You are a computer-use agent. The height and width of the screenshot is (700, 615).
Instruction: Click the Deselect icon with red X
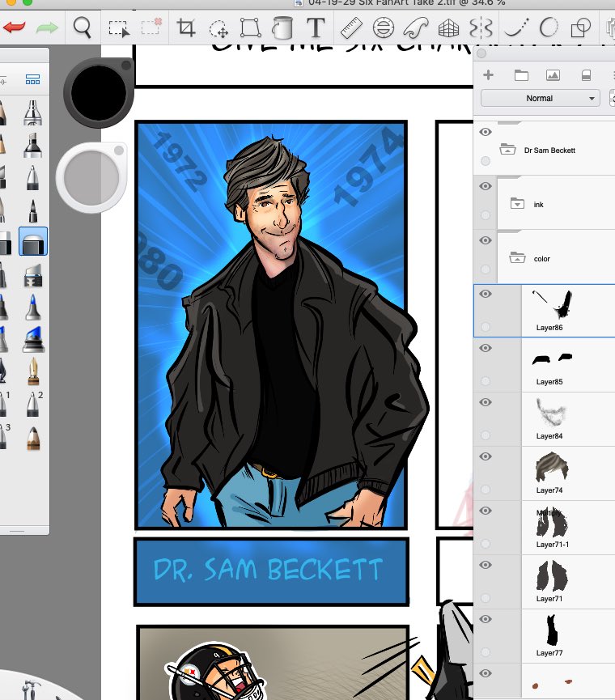pos(151,27)
